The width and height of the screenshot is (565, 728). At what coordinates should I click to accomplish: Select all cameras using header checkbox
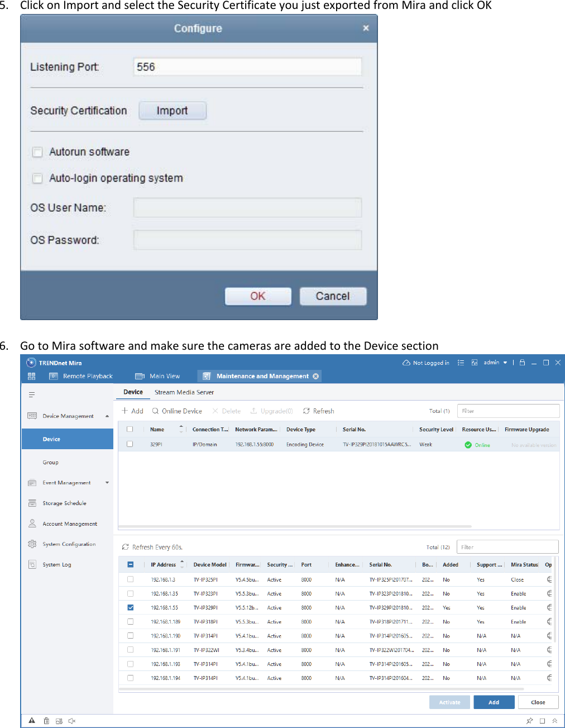(131, 564)
